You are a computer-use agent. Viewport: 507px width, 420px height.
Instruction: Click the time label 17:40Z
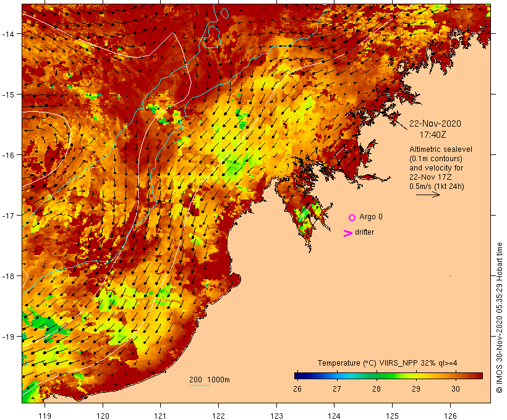point(433,135)
